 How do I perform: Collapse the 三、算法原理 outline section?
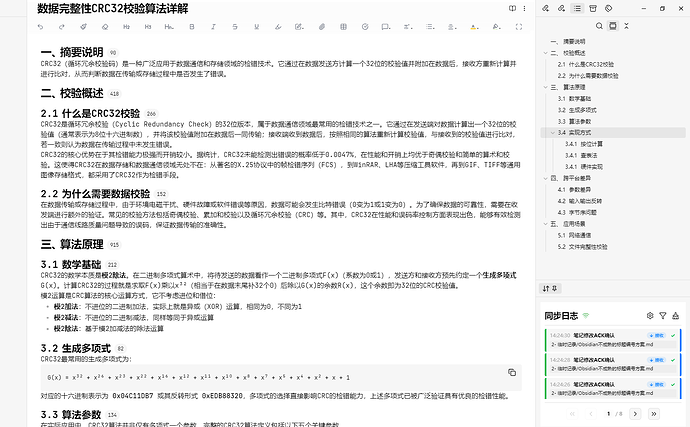click(546, 87)
